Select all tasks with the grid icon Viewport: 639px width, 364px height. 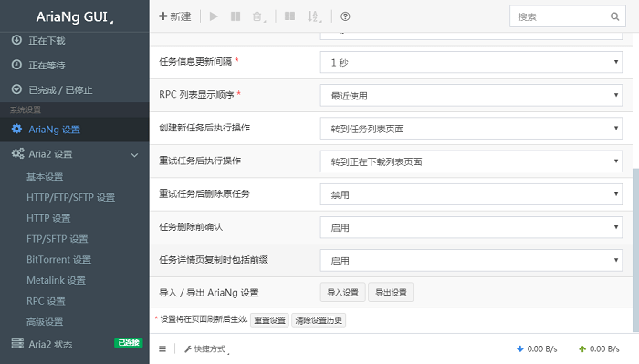(x=289, y=16)
